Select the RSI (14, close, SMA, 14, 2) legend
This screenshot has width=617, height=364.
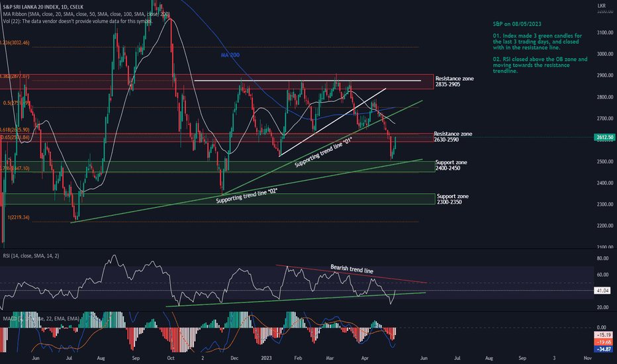(31, 255)
